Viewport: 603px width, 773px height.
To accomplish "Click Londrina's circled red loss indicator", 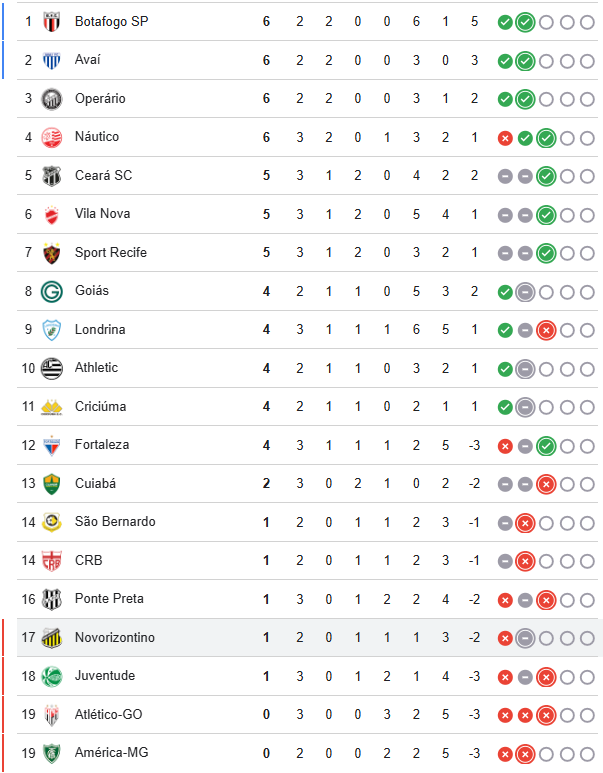I will [x=545, y=330].
